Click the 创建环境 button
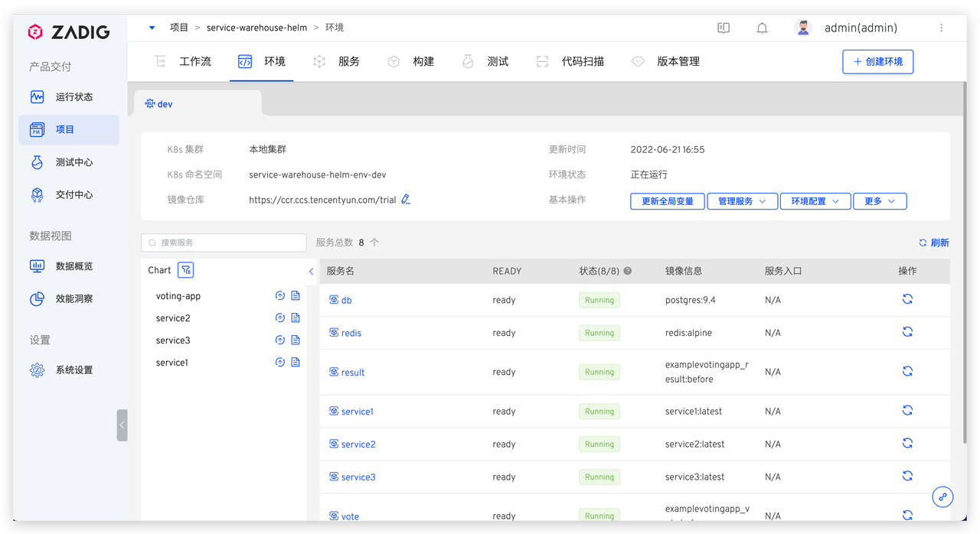Screen dimensions: 980x534 [x=877, y=62]
